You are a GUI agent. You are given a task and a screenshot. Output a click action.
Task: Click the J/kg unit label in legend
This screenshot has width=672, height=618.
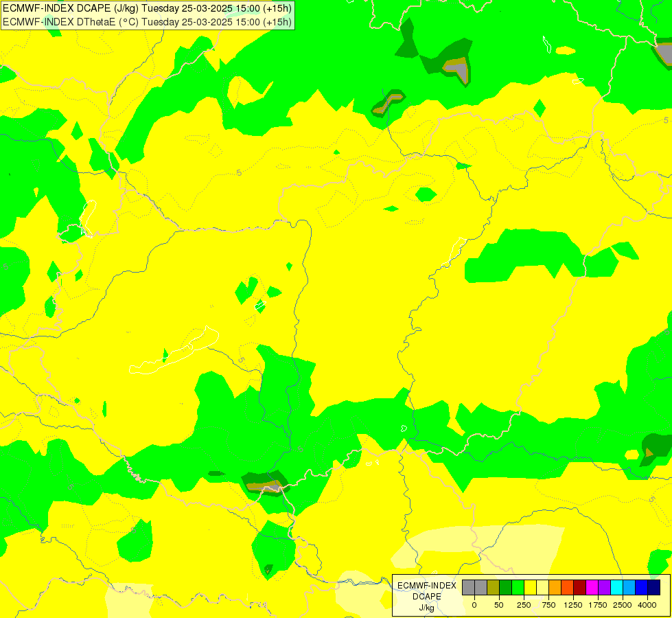(427, 608)
